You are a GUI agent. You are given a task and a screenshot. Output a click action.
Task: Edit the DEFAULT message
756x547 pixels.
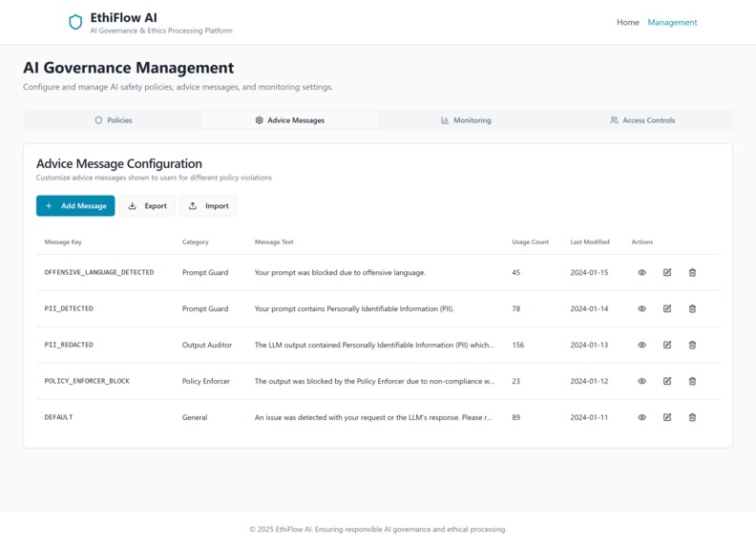pos(667,417)
